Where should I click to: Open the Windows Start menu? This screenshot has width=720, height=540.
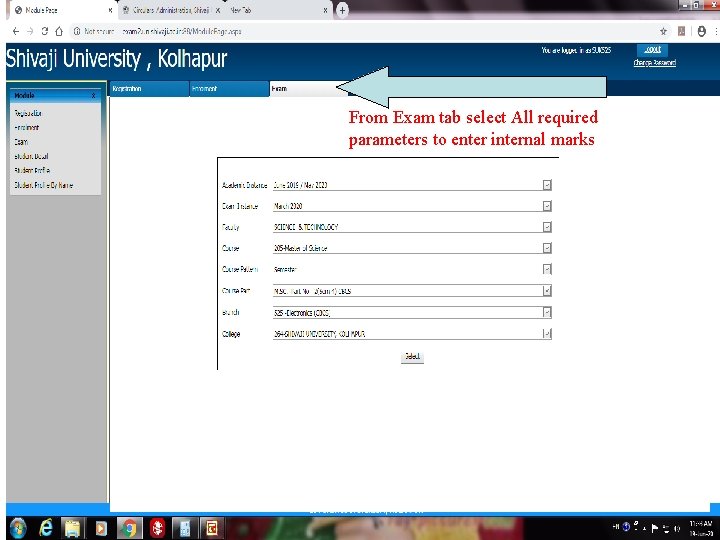(17, 529)
